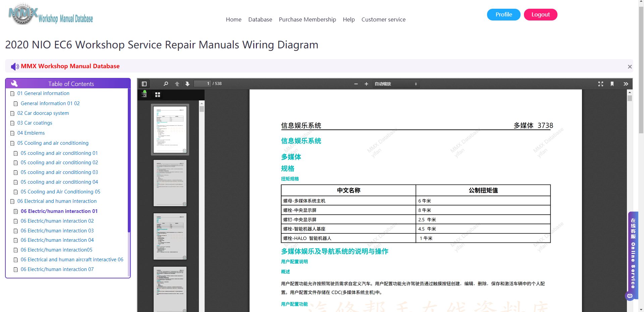
Task: Select 06 Electric/human interaction 01
Action: tap(59, 211)
